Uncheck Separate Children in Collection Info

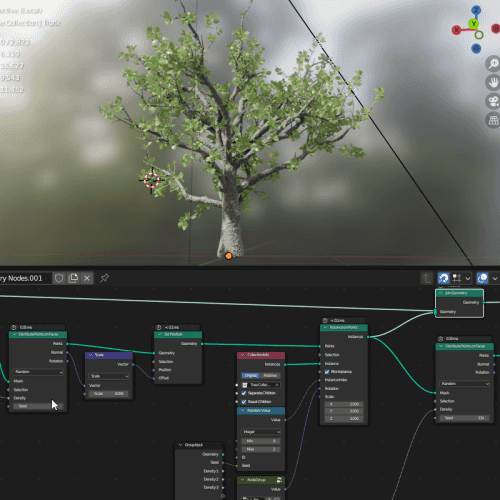pyautogui.click(x=244, y=393)
